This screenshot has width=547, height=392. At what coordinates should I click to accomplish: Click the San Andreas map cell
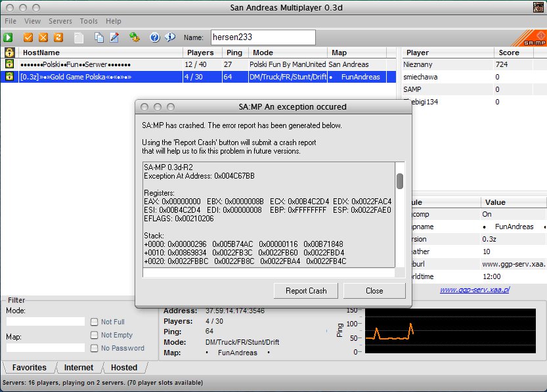click(x=349, y=64)
